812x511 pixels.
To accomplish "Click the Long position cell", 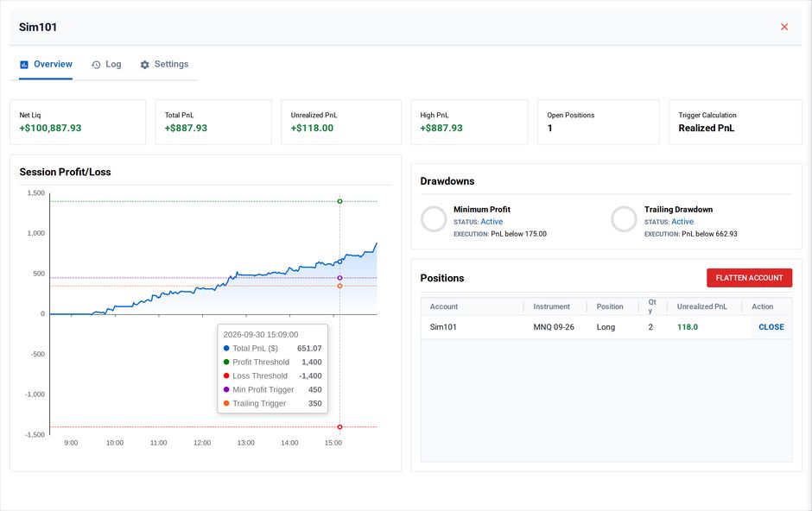I will pyautogui.click(x=606, y=327).
